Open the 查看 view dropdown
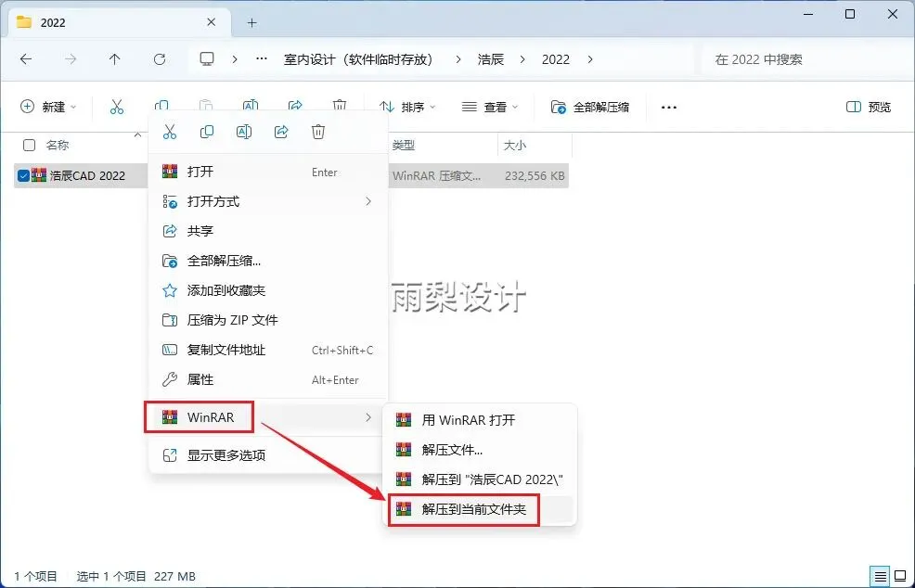The image size is (915, 588). click(x=490, y=108)
